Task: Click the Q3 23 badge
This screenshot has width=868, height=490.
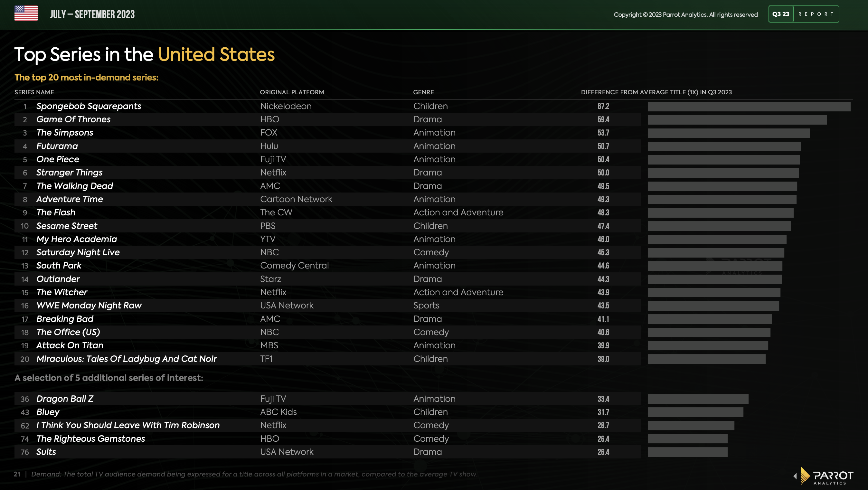Action: [x=781, y=14]
